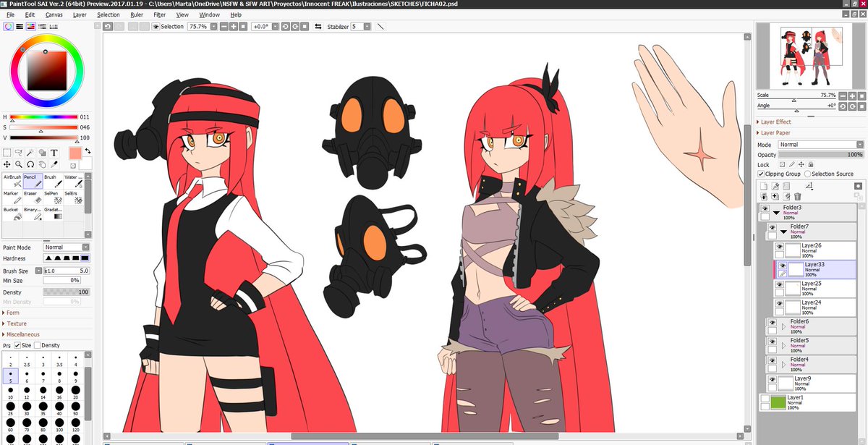Select the Marker tool
This screenshot has width=868, height=445.
pyautogui.click(x=12, y=198)
